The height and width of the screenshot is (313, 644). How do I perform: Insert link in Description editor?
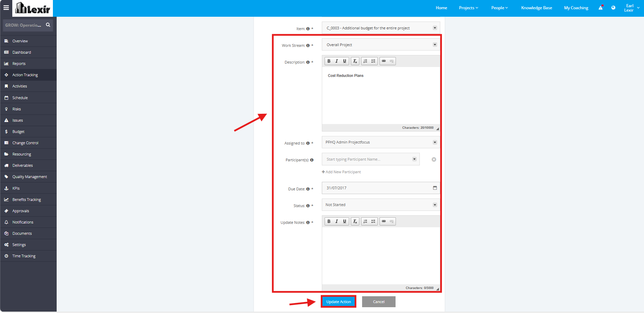coord(384,61)
